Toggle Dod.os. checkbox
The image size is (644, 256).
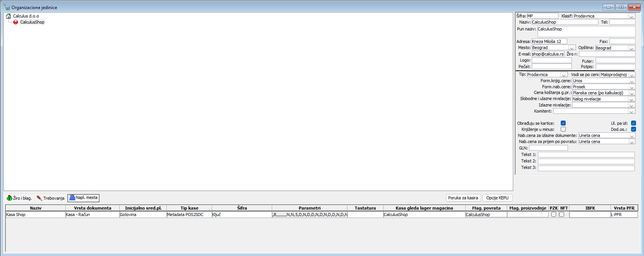point(633,129)
